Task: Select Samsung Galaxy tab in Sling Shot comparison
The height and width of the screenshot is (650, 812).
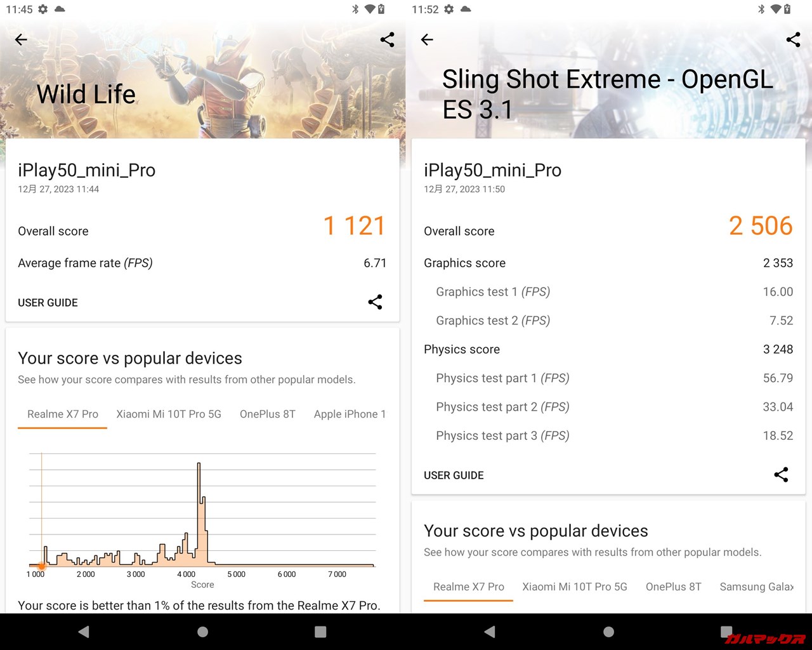Action: 756,587
